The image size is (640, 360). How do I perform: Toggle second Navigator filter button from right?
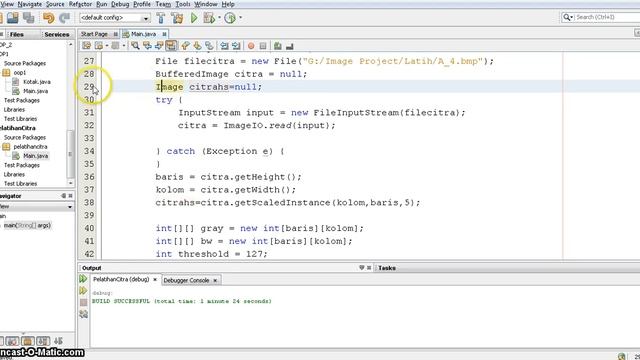point(43,341)
